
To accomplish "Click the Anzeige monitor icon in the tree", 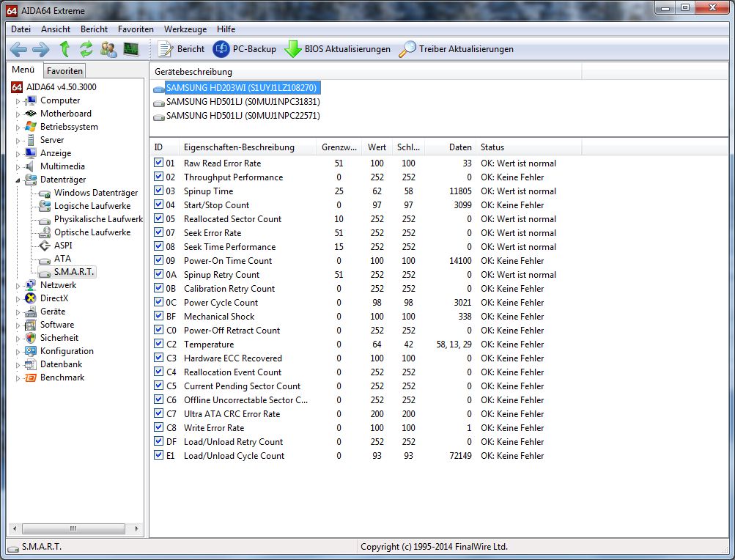I will click(31, 153).
